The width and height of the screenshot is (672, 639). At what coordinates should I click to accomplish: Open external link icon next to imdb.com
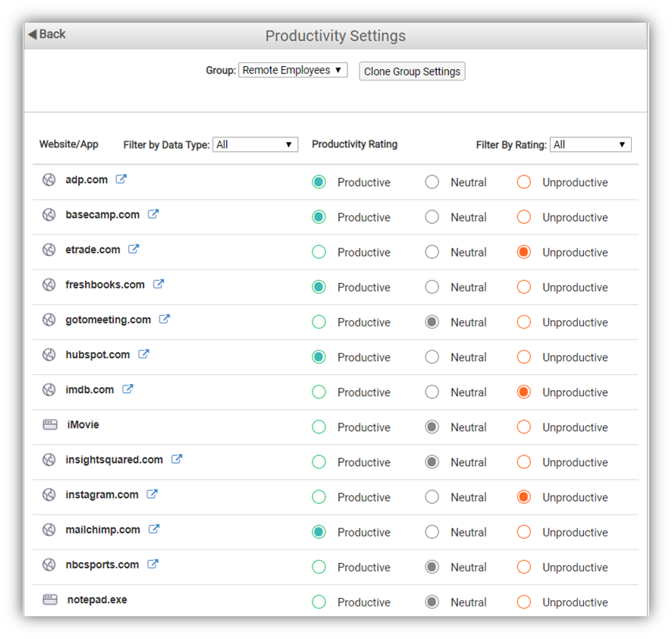pyautogui.click(x=127, y=389)
